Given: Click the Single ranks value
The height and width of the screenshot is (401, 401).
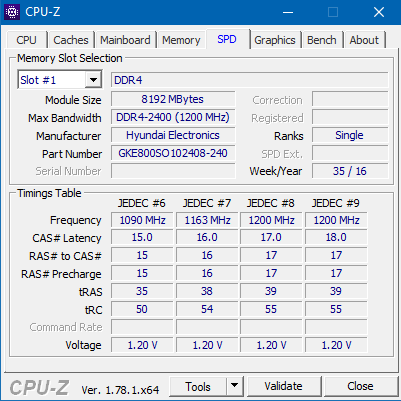Looking at the screenshot, I should pos(350,135).
